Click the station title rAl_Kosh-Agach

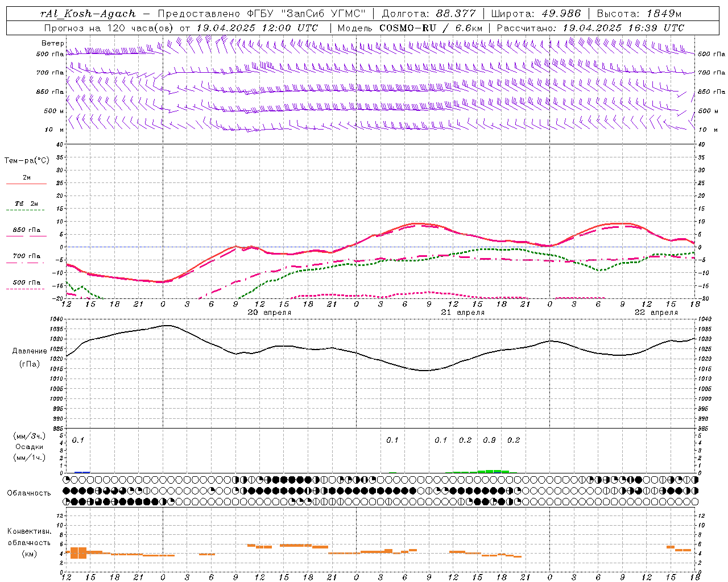pos(88,14)
